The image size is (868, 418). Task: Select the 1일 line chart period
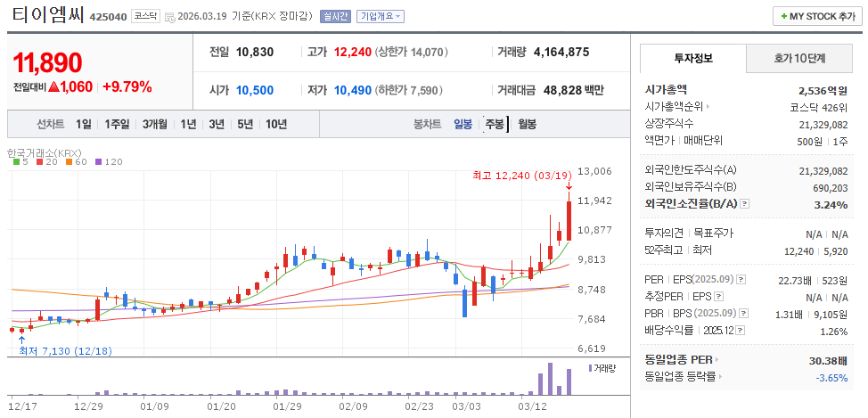click(x=84, y=124)
